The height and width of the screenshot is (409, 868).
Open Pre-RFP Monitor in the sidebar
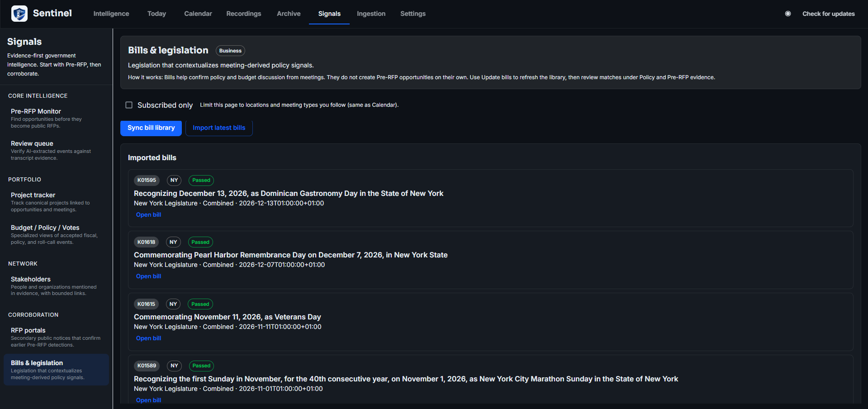[x=57, y=118]
